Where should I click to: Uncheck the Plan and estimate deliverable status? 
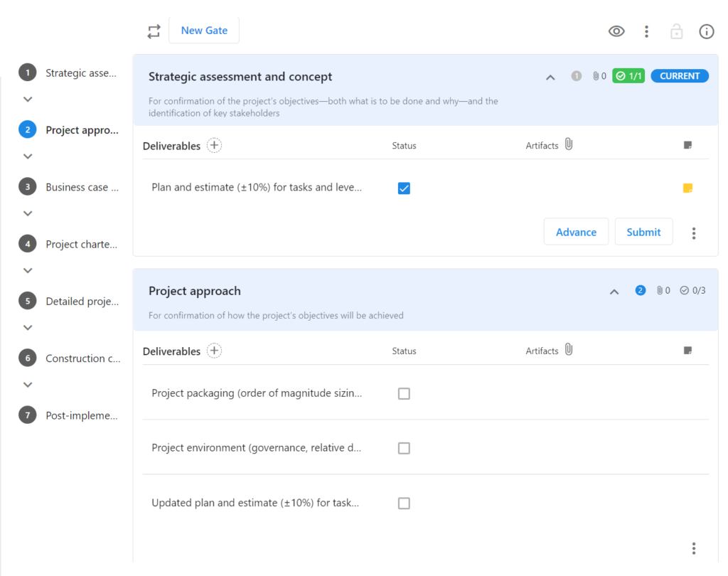[404, 188]
